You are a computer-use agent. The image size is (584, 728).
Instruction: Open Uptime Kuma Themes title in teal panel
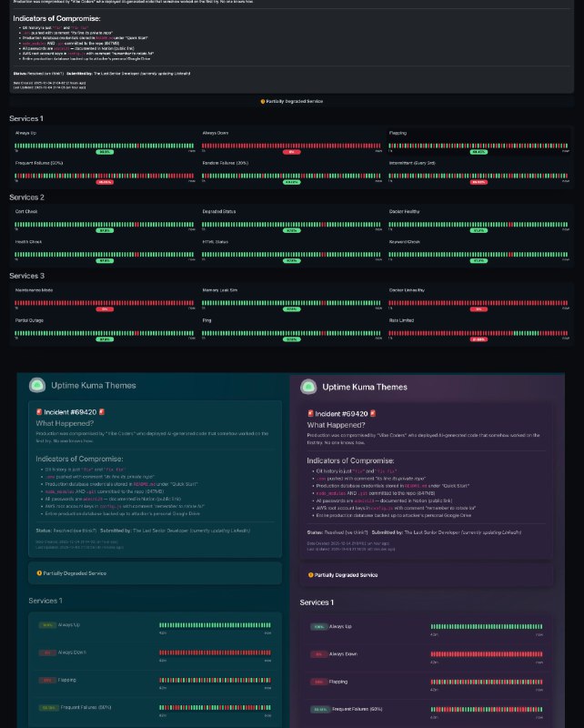94,385
